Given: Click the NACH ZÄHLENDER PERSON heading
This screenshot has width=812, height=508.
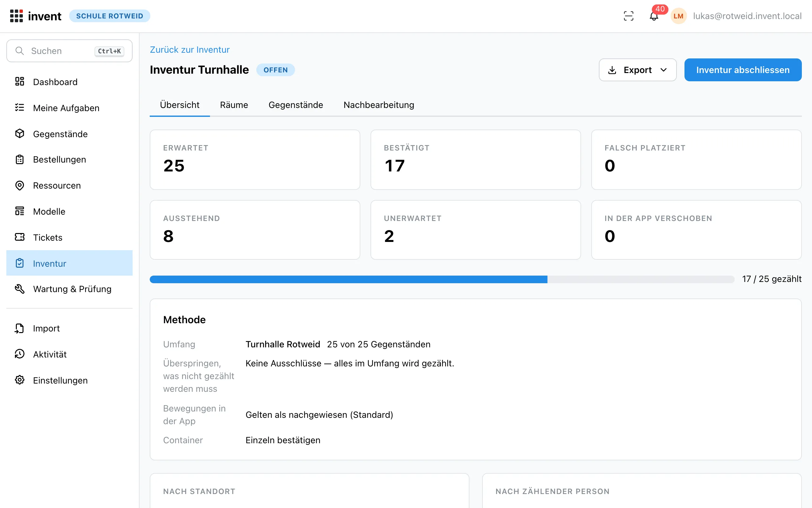Looking at the screenshot, I should coord(552,491).
